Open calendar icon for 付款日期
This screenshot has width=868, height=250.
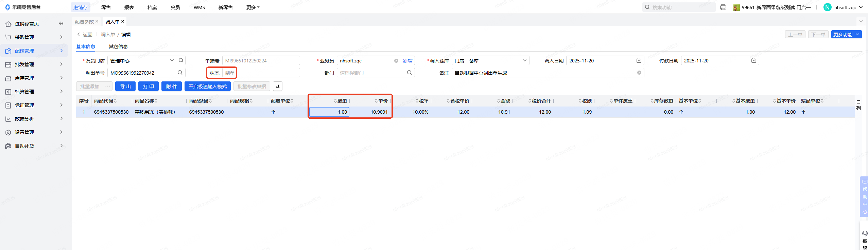[754, 60]
